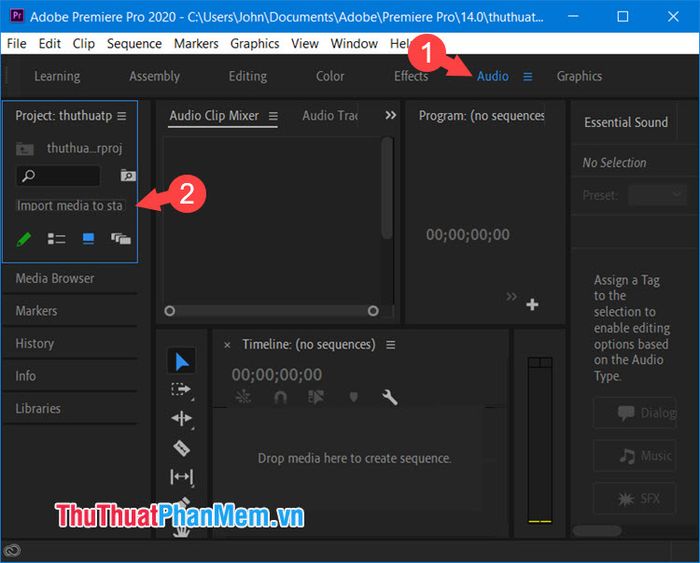Switch Project panel to Freeform View

coord(121,239)
